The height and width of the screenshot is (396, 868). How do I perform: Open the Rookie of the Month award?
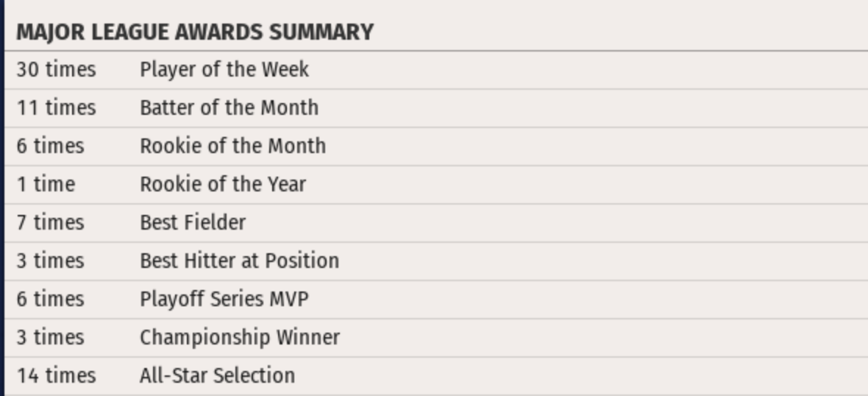(232, 146)
